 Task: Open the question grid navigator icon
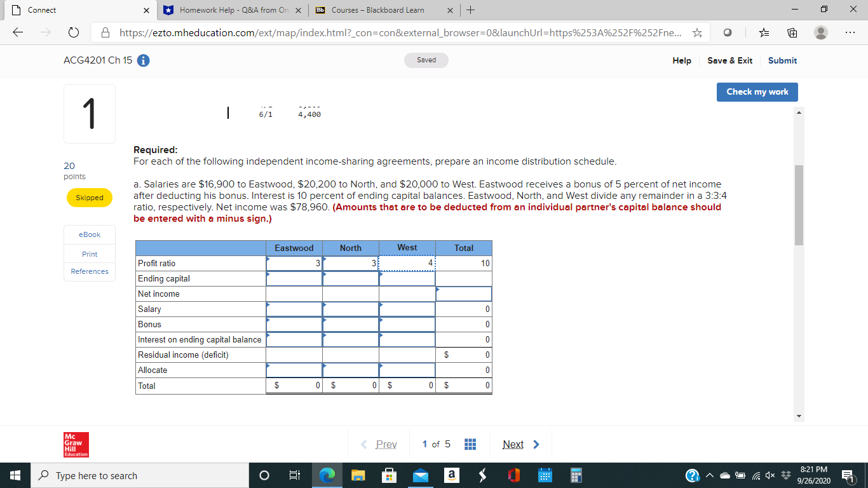[x=470, y=444]
